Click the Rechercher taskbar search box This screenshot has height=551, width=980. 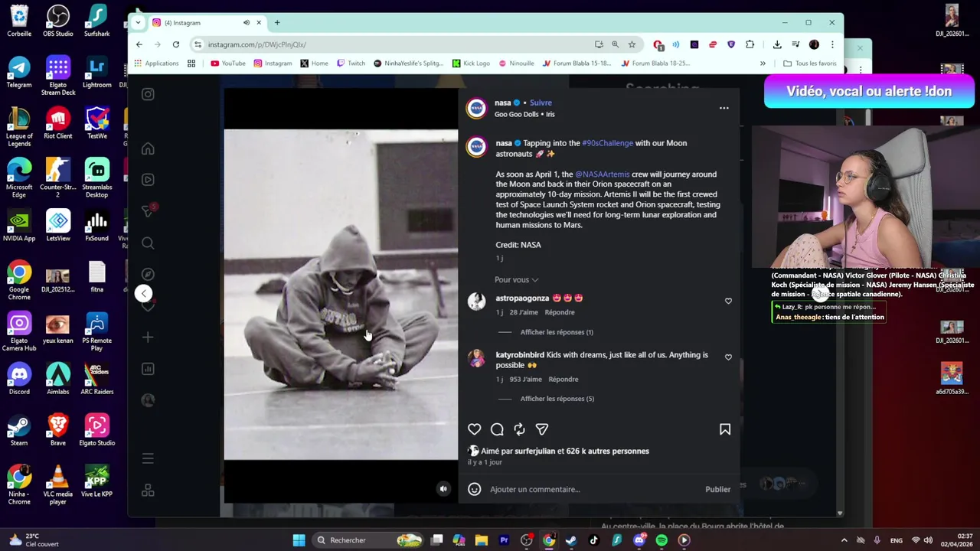369,540
